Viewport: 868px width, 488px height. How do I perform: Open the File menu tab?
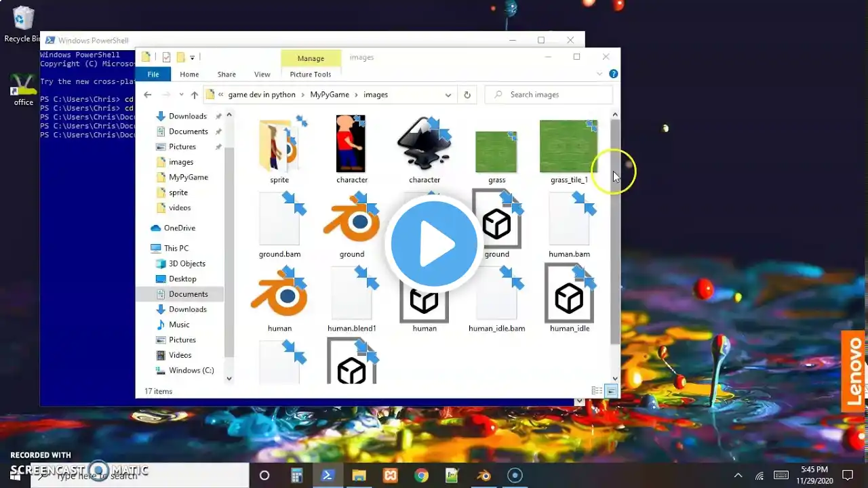153,74
